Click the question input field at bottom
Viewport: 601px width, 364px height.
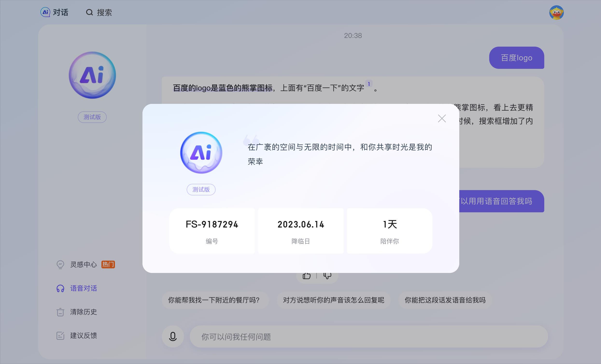click(x=341, y=337)
